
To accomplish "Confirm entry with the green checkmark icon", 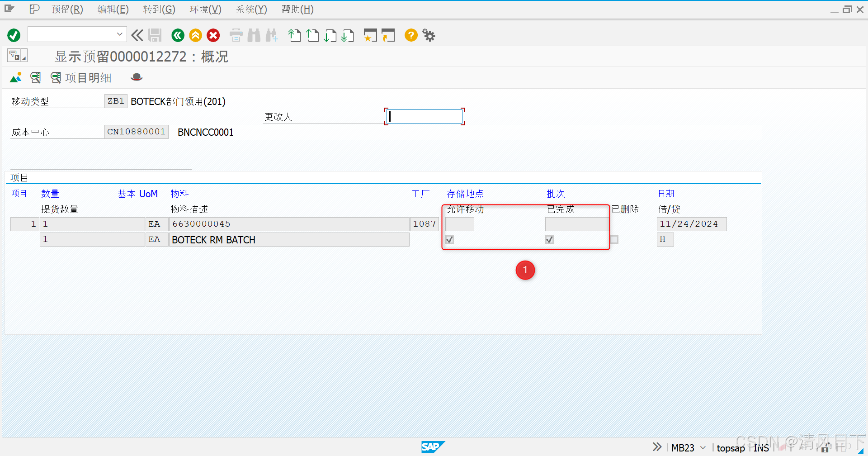I will (13, 35).
